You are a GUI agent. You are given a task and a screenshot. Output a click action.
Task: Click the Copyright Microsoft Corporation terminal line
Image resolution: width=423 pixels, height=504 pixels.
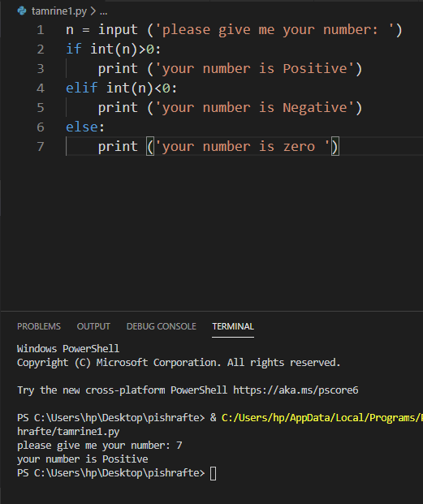point(179,363)
